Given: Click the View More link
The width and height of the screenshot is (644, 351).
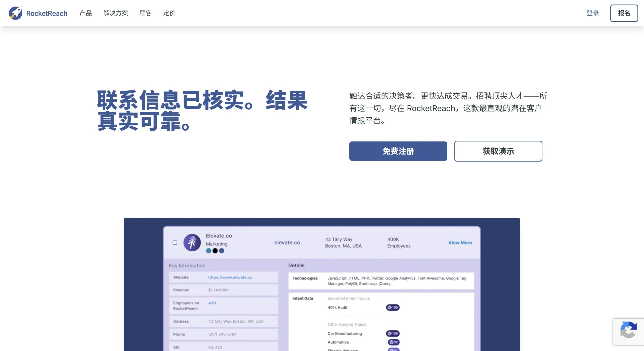Looking at the screenshot, I should coord(460,242).
